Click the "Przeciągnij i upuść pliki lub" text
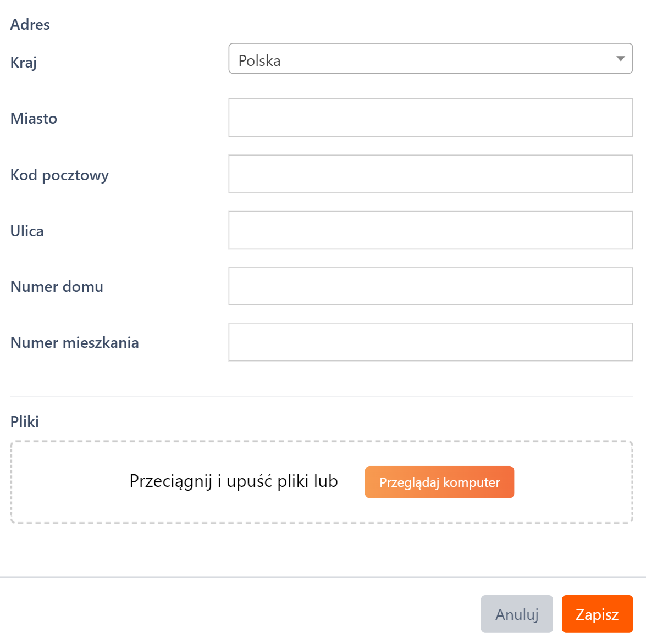The height and width of the screenshot is (644, 646). coord(234,481)
